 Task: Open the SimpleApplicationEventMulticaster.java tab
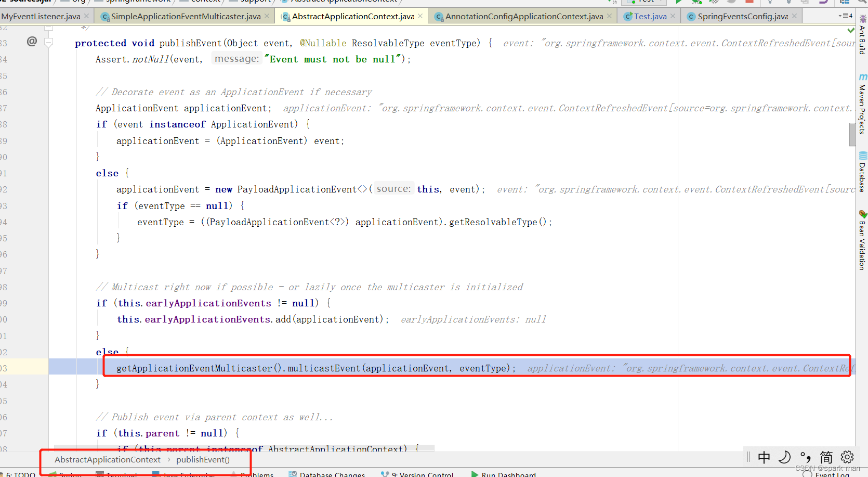tap(186, 17)
